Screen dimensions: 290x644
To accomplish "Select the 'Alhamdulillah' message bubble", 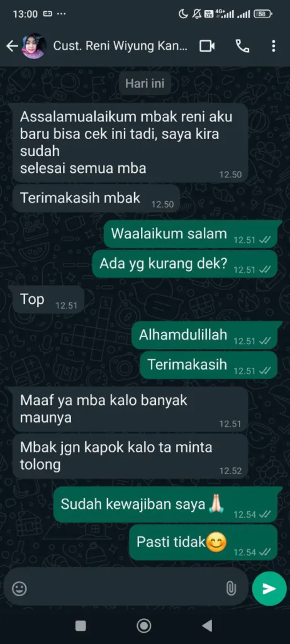I will [204, 335].
